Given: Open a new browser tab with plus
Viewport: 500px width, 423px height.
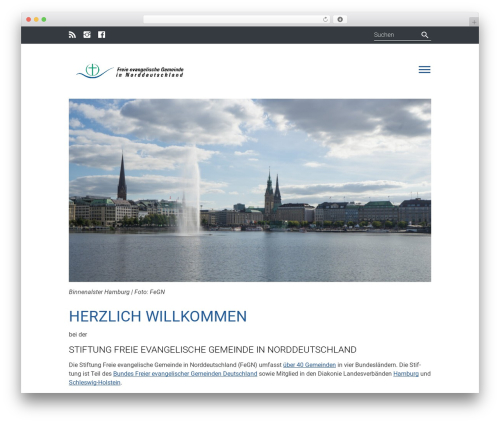Looking at the screenshot, I should click(474, 22).
